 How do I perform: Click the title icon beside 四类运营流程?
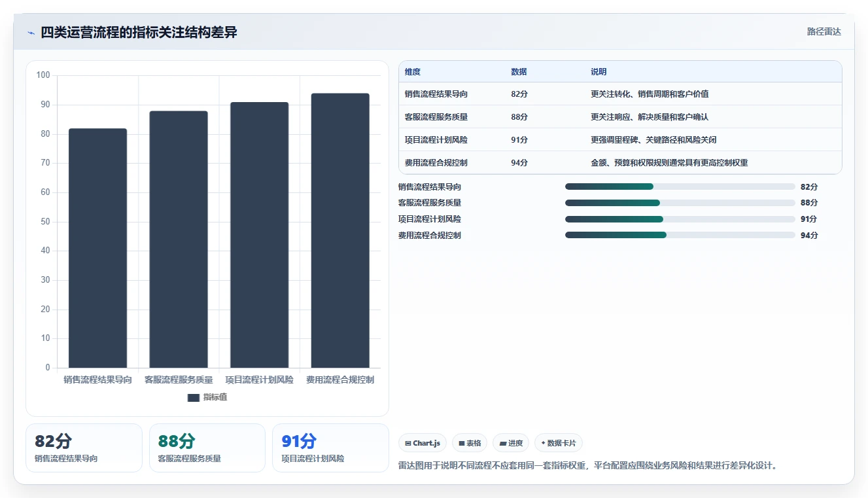[31, 33]
